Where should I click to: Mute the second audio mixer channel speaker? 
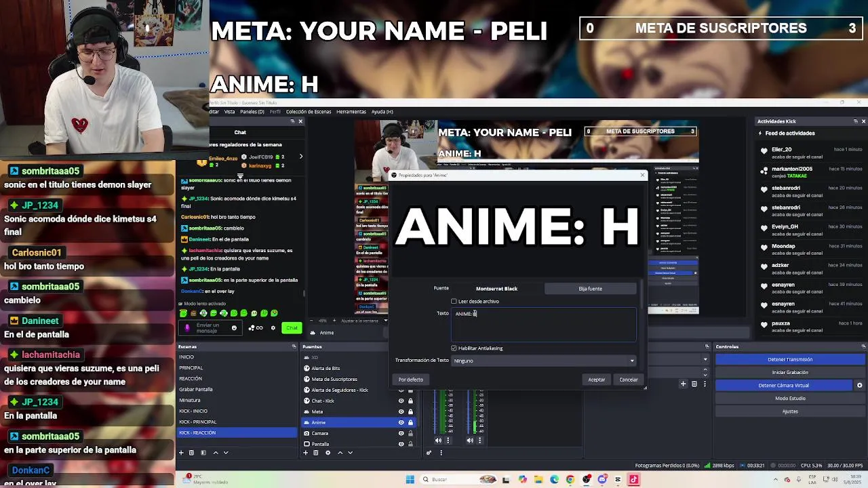tap(470, 441)
